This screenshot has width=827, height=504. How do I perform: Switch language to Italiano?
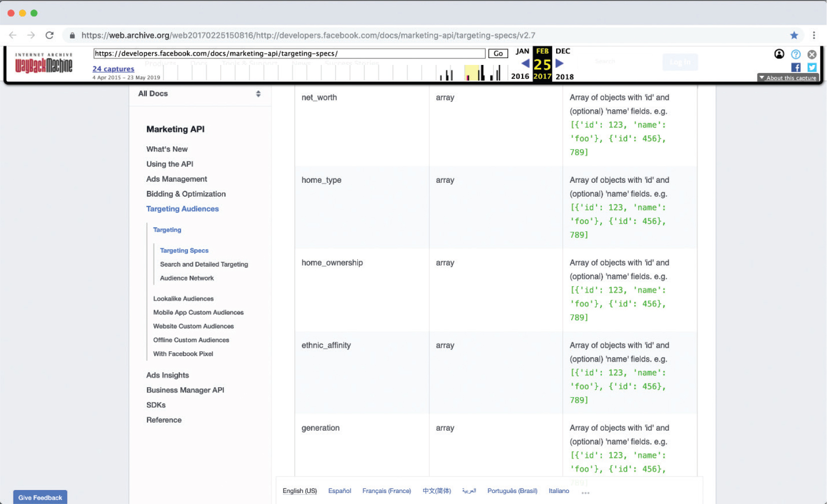[x=559, y=491]
